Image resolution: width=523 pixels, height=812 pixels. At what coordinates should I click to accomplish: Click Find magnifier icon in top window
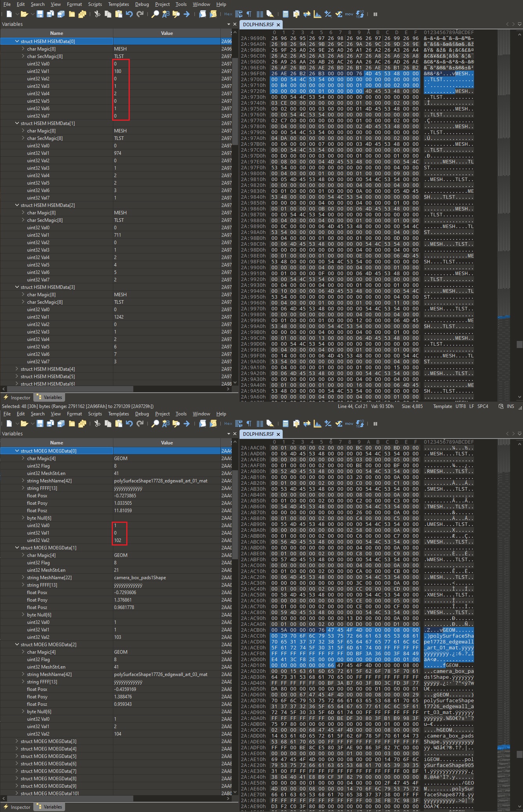pos(155,14)
